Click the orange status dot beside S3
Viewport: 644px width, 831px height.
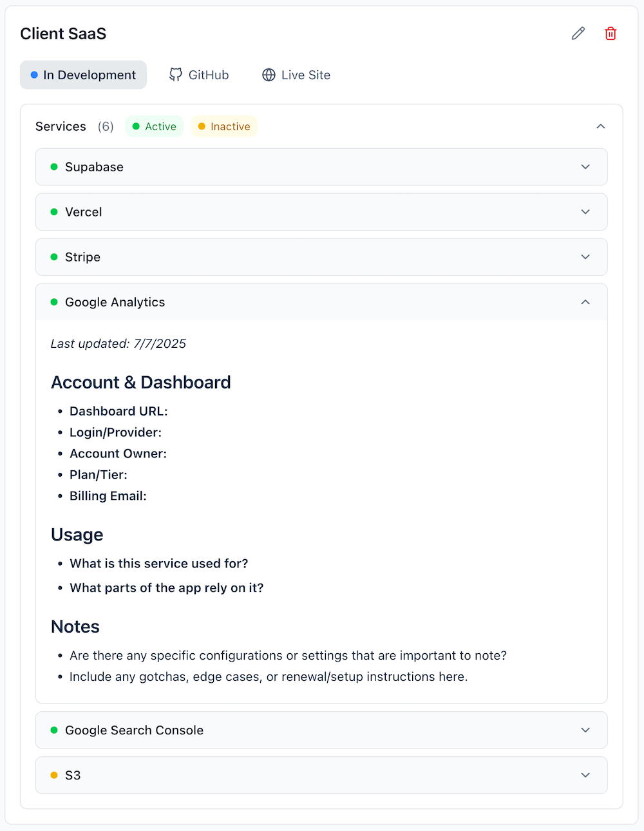[x=54, y=775]
